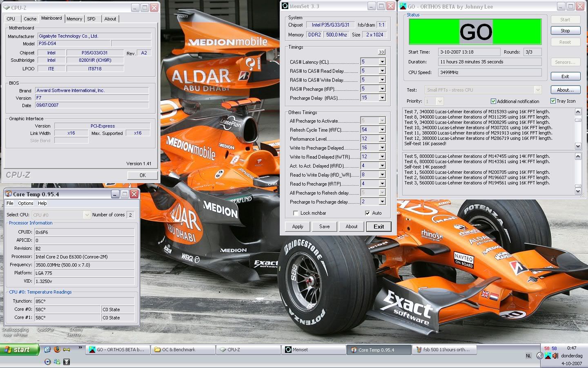Switch to the Cache tab in CPU-Z
This screenshot has width=588, height=368.
(30, 19)
